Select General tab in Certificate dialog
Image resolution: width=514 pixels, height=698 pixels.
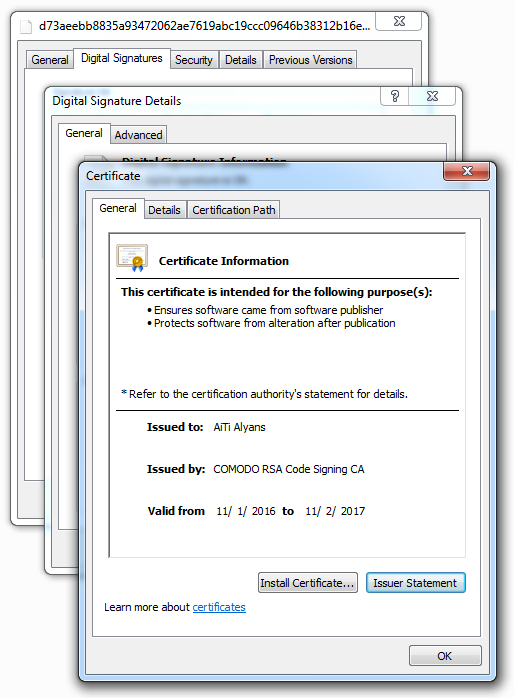point(118,208)
